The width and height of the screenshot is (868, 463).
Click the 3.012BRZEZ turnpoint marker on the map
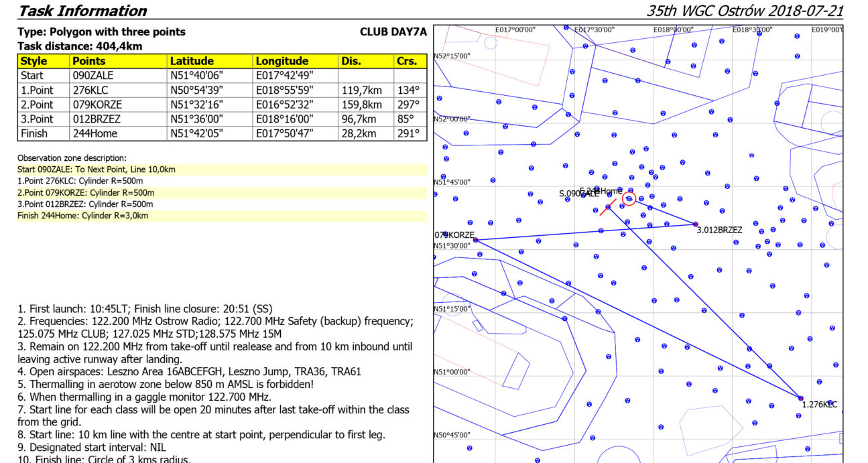[x=696, y=224]
